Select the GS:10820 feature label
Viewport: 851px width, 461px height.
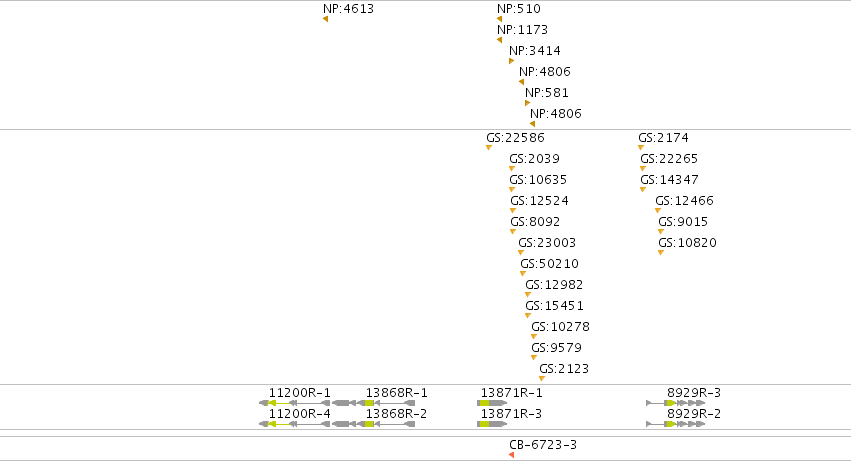pos(687,243)
